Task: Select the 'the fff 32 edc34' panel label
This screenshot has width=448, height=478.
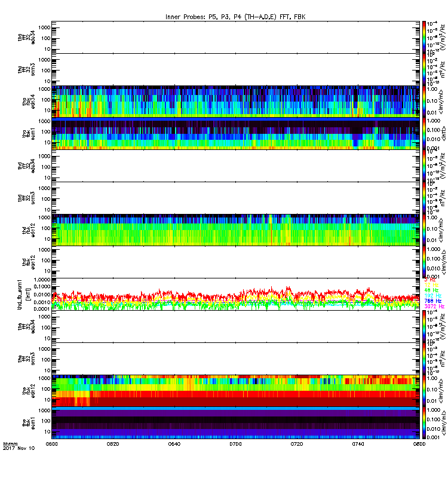Action: point(26,326)
